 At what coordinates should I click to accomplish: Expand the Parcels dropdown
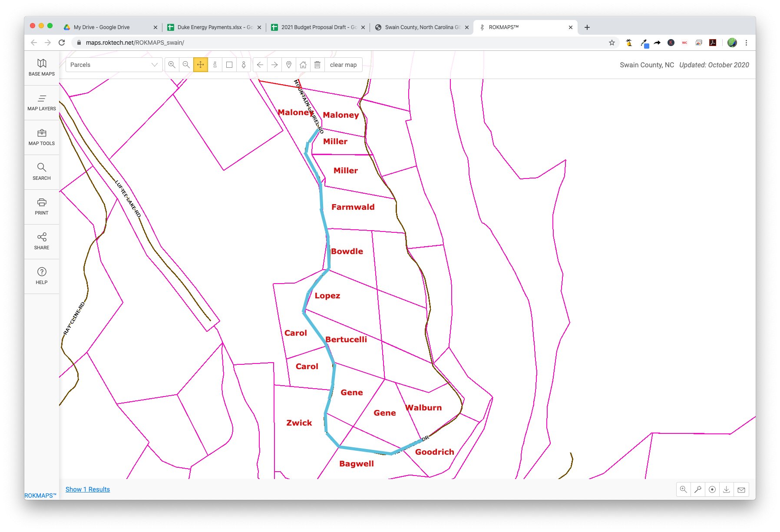click(x=114, y=65)
